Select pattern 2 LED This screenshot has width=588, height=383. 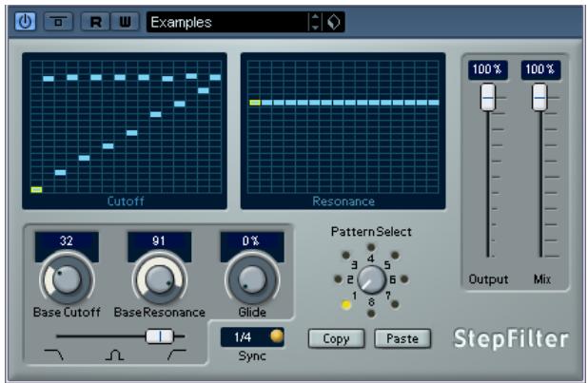(x=338, y=279)
